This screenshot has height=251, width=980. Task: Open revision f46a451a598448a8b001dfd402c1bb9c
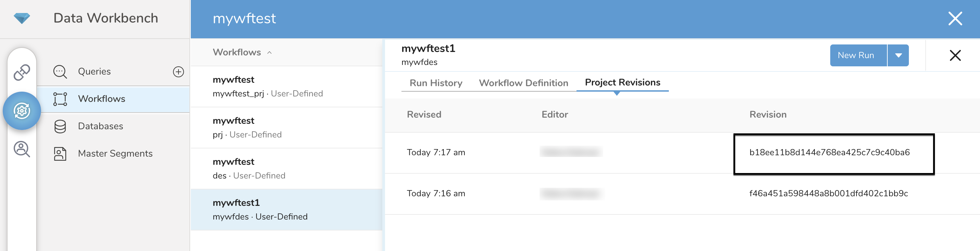pyautogui.click(x=828, y=194)
